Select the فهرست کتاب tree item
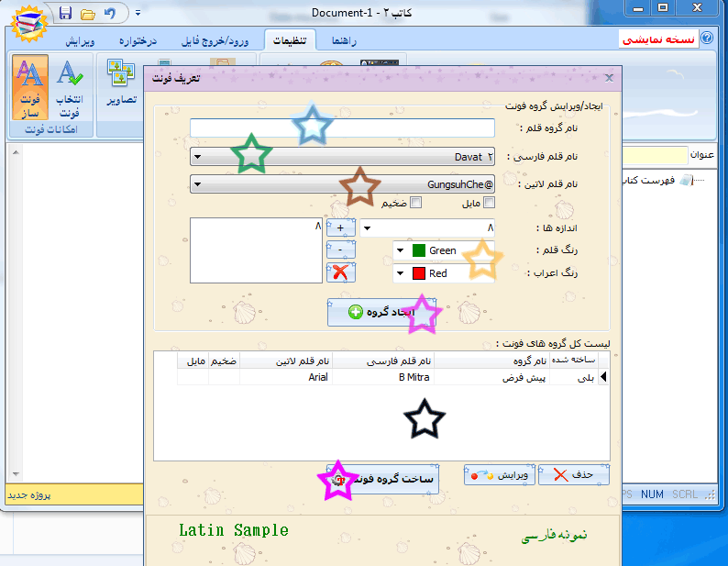The height and width of the screenshot is (566, 728). click(649, 181)
